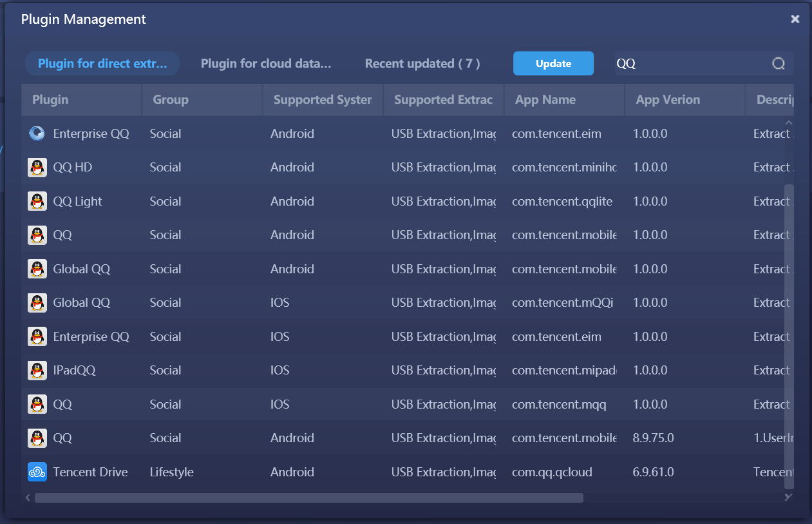Select the QQ HD plugin name
Screen dimensions: 812x524
(73, 168)
